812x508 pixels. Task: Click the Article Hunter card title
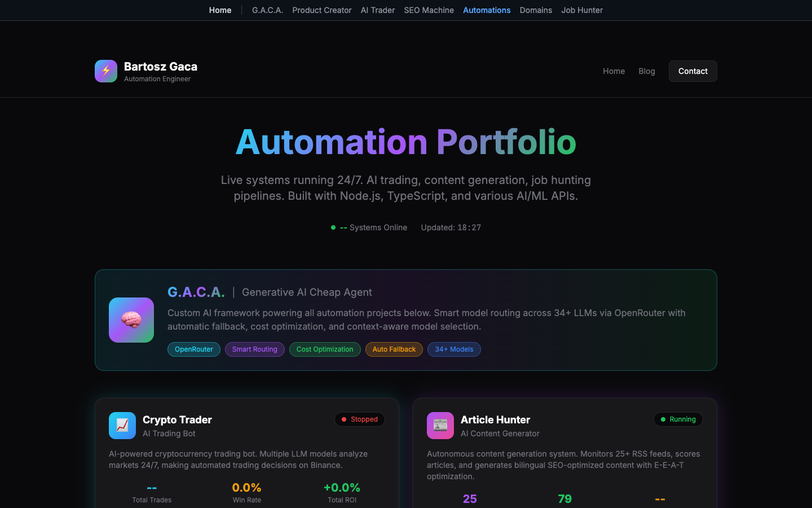coord(495,420)
